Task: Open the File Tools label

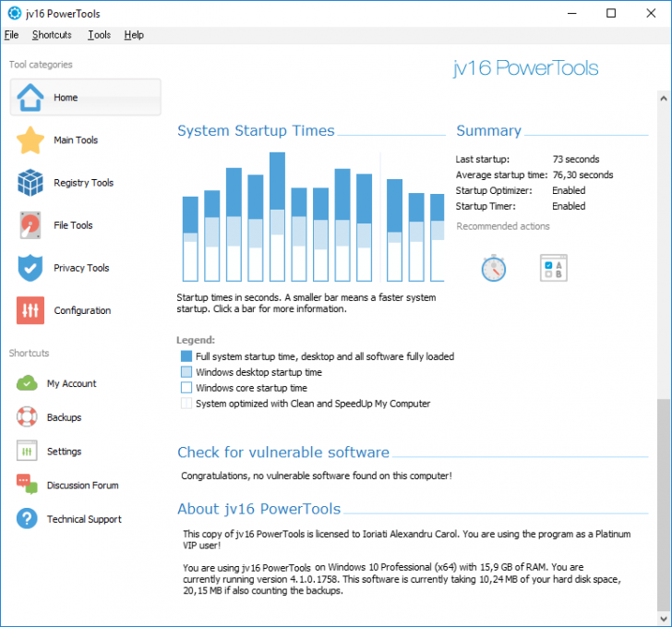Action: click(x=73, y=225)
